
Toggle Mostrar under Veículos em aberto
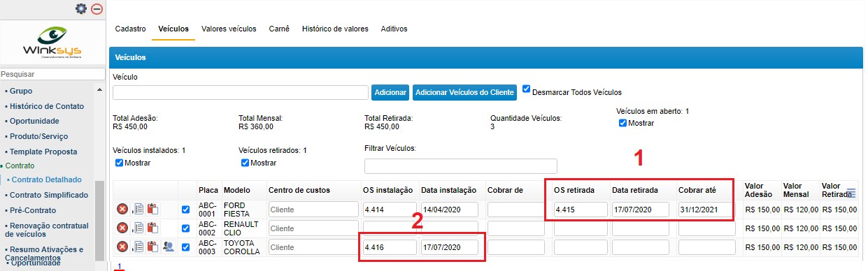pos(623,123)
